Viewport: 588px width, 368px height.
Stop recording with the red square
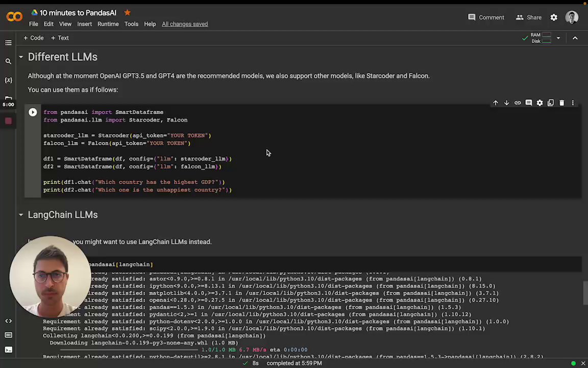tap(8, 121)
